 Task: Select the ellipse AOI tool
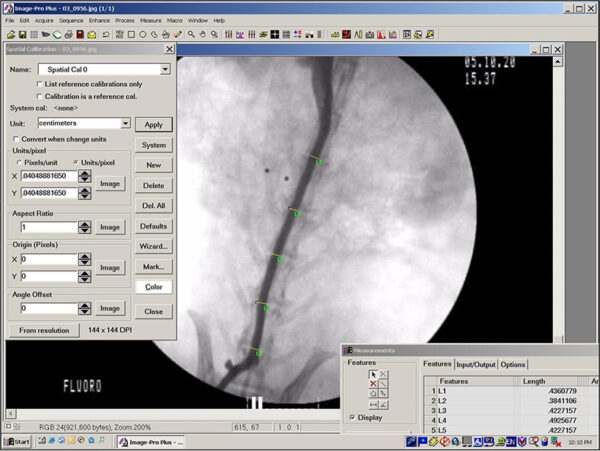point(143,35)
